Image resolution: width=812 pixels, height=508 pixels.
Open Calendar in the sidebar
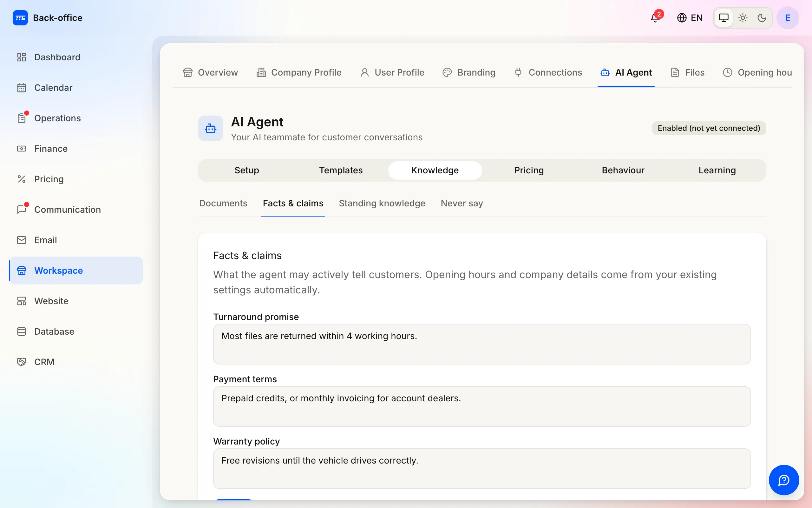coord(76,88)
